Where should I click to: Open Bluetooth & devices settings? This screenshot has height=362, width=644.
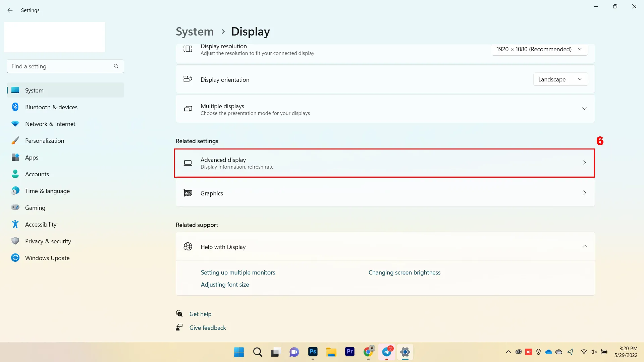point(51,107)
